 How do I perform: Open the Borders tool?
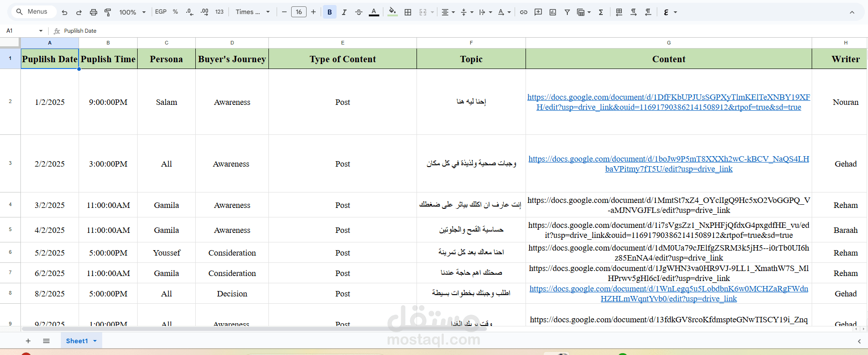pyautogui.click(x=408, y=12)
